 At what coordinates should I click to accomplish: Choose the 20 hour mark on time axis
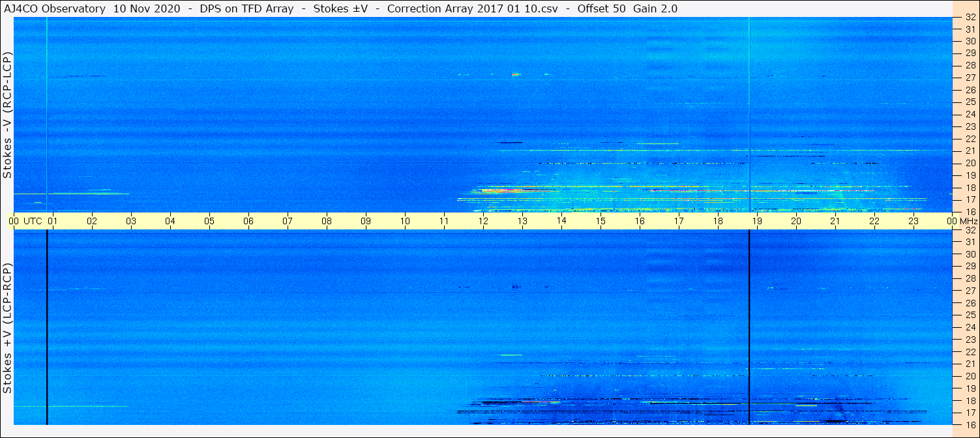pos(796,221)
